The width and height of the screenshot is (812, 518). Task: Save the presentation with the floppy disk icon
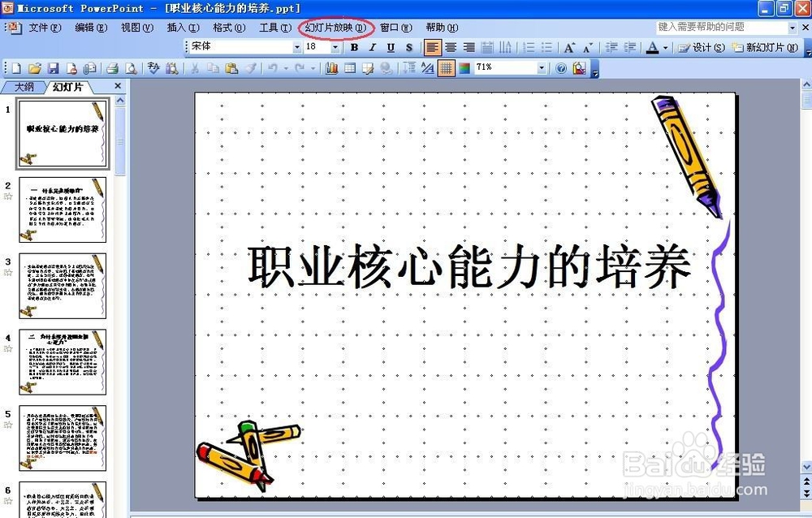pyautogui.click(x=53, y=68)
